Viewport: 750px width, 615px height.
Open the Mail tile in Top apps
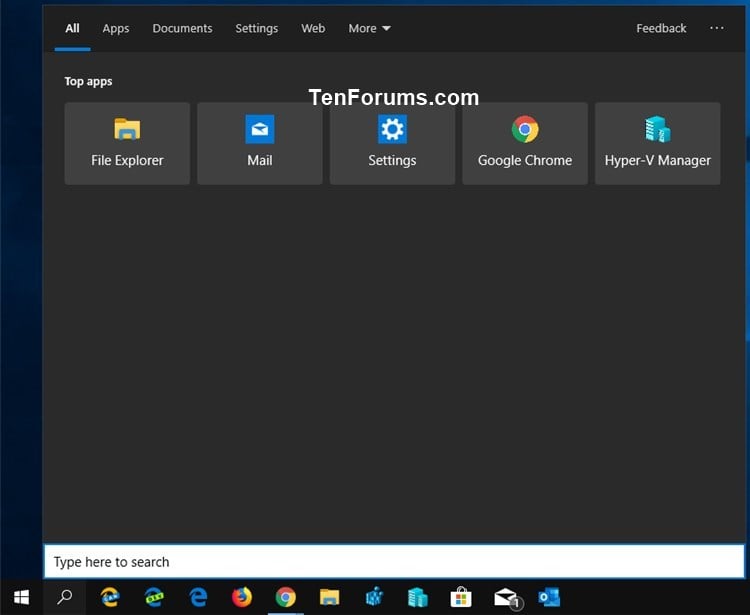pyautogui.click(x=260, y=143)
